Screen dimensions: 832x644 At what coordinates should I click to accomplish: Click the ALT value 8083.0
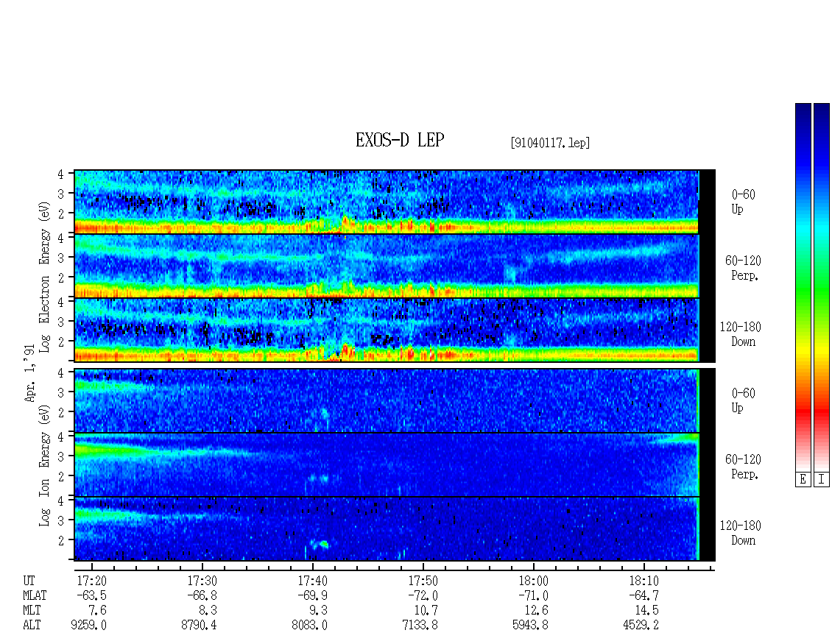(309, 626)
